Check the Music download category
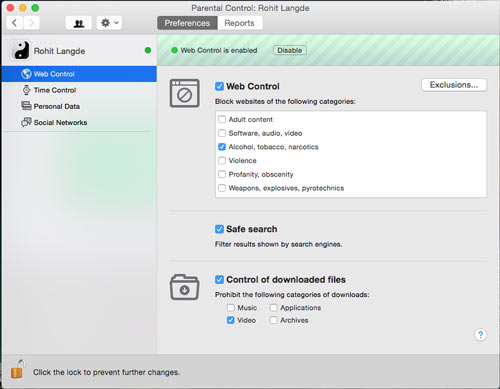The image size is (500, 389). 231,307
